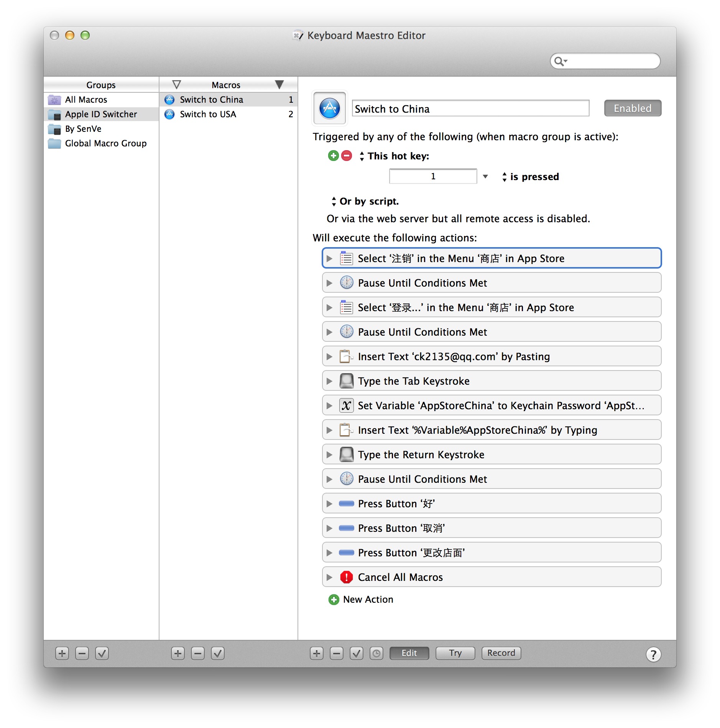This screenshot has height=728, width=720.
Task: Toggle the macro Enabled button
Action: (x=632, y=108)
